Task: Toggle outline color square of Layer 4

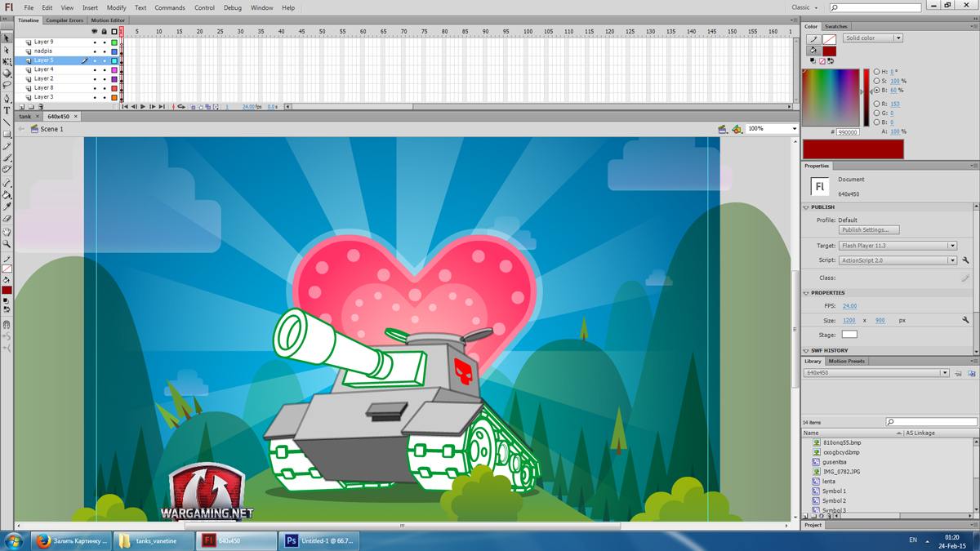Action: pos(114,69)
